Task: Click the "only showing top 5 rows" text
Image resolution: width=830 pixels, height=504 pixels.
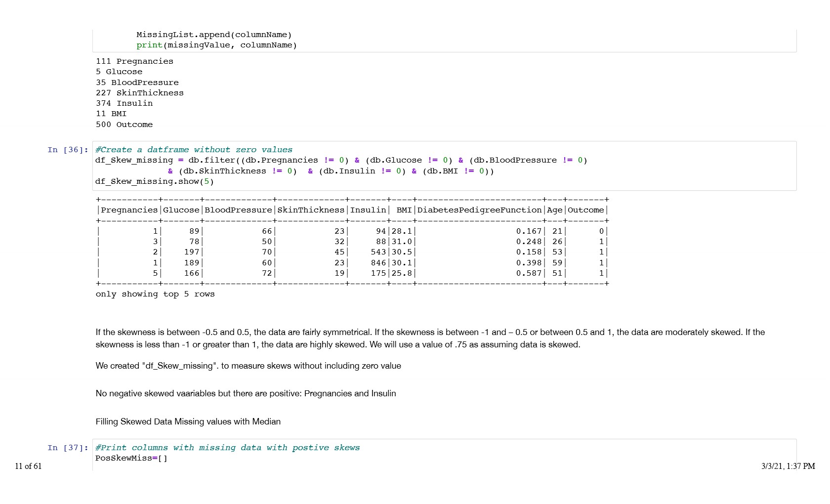Action: (x=155, y=294)
